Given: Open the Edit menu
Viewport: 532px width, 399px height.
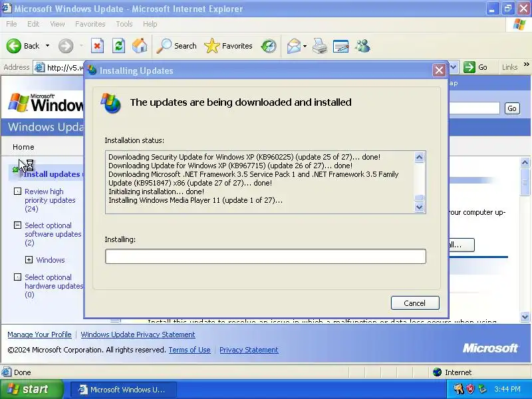Looking at the screenshot, I should [x=33, y=24].
